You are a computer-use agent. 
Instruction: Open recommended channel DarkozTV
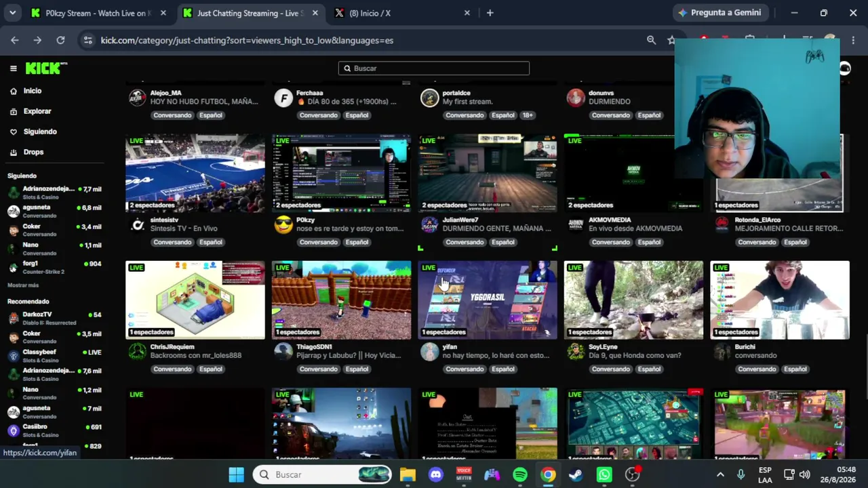coord(54,318)
